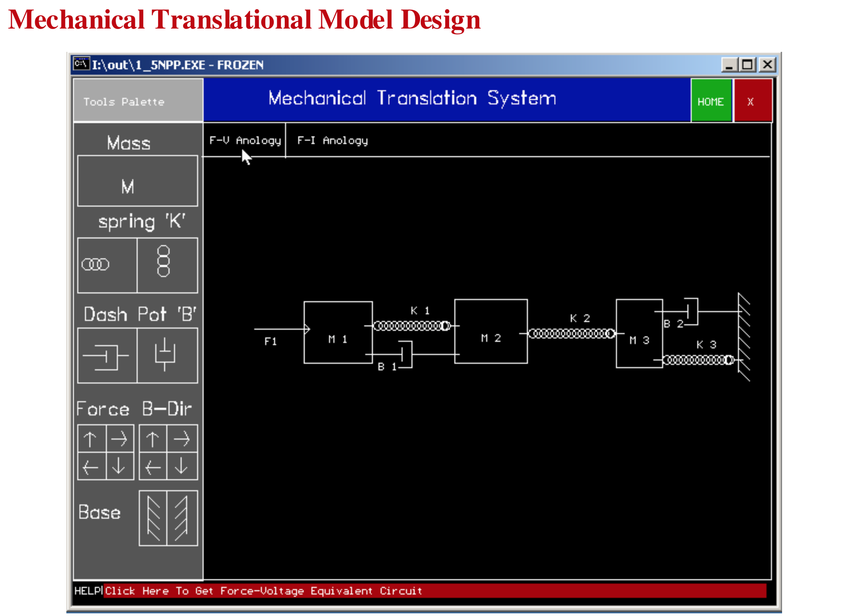Choose B-Dir up arrow
855x616 pixels.
(153, 438)
